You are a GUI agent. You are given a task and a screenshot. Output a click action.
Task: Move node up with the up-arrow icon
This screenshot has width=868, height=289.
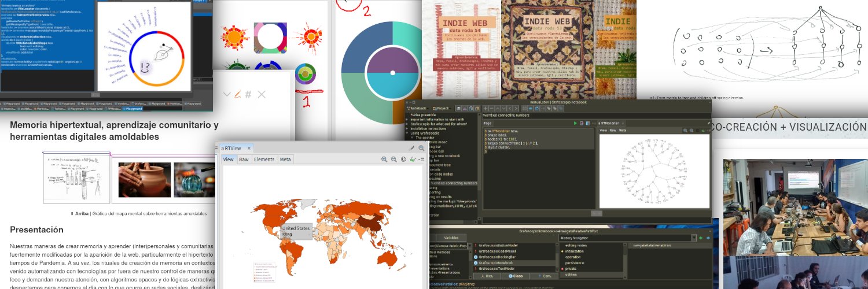pos(498,108)
